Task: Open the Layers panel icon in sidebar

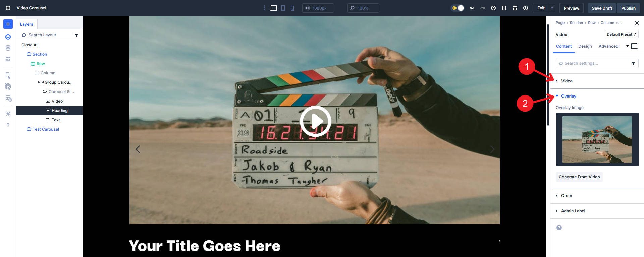Action: [x=8, y=37]
